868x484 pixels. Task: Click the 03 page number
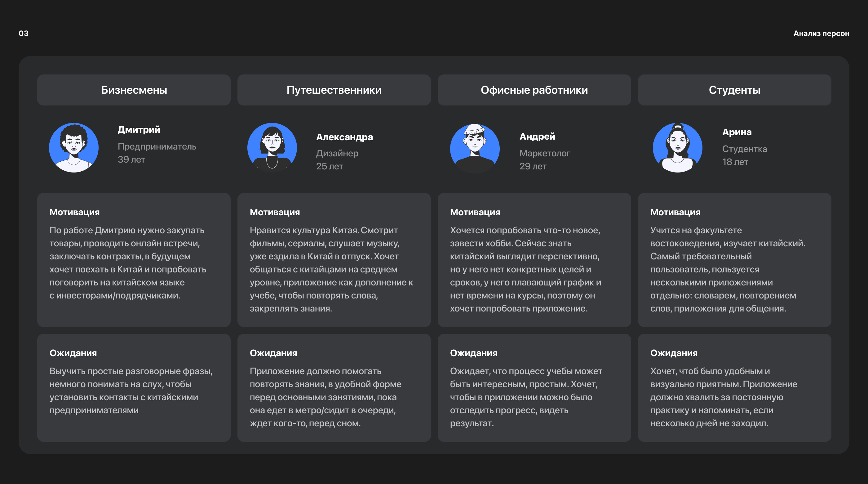[24, 34]
